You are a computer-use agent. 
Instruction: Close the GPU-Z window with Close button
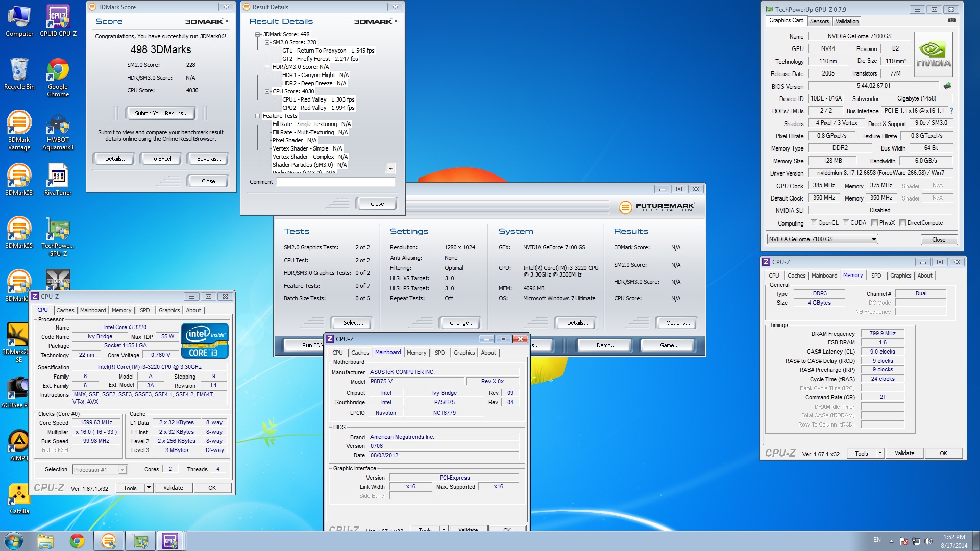[939, 240]
